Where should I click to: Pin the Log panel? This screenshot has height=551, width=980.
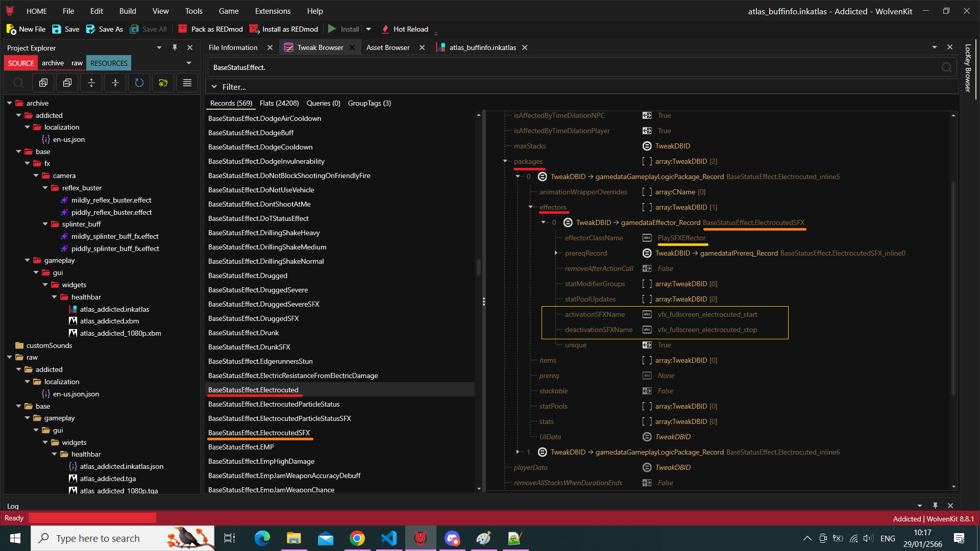pos(935,506)
